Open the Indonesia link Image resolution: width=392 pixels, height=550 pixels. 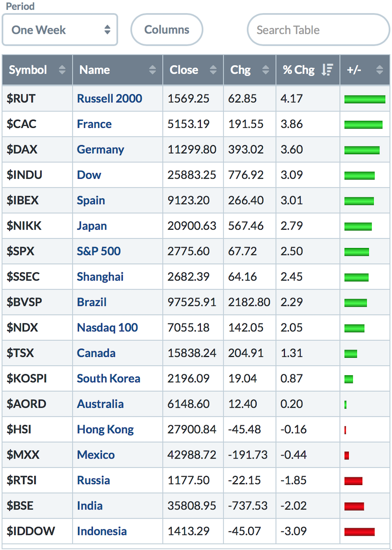[101, 532]
